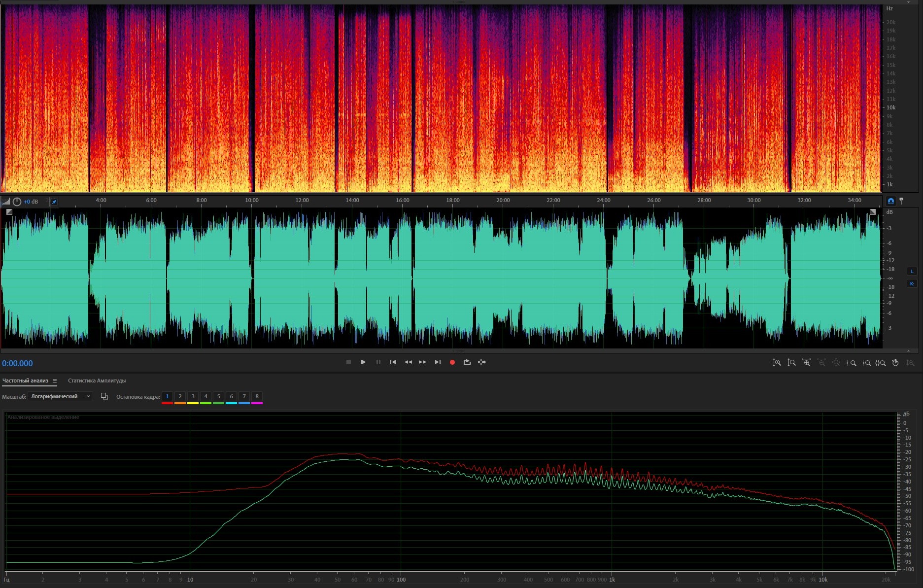Toggle the snapping magnet button
923x588 pixels.
tap(890, 201)
